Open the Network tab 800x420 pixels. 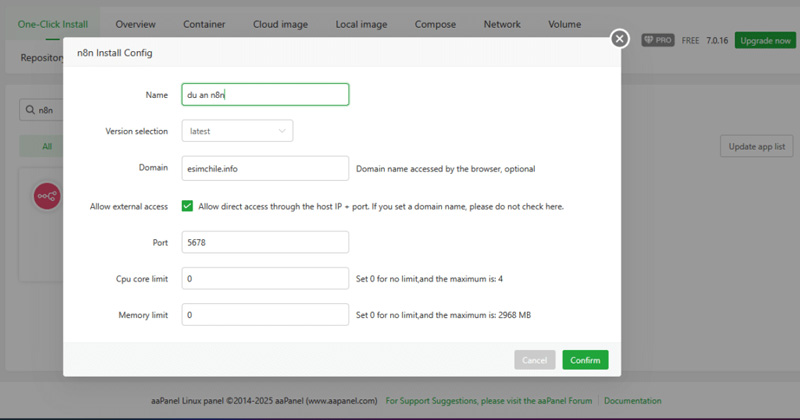[x=502, y=24]
